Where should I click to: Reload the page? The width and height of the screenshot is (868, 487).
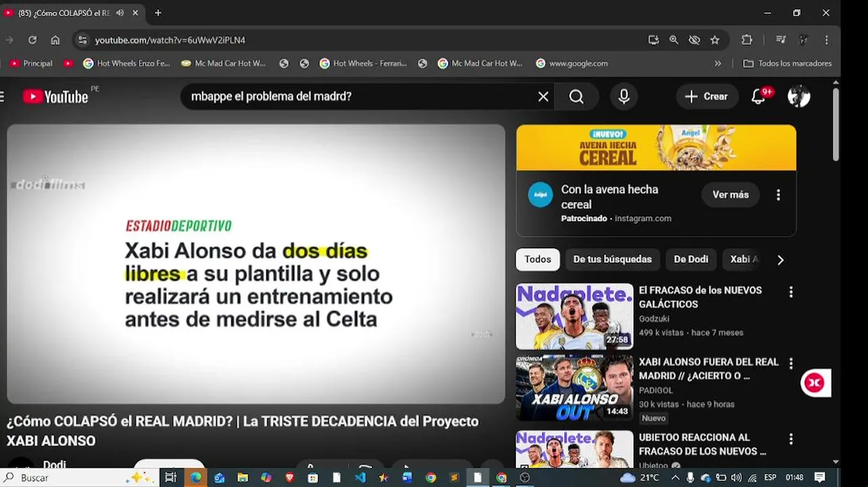(x=32, y=40)
